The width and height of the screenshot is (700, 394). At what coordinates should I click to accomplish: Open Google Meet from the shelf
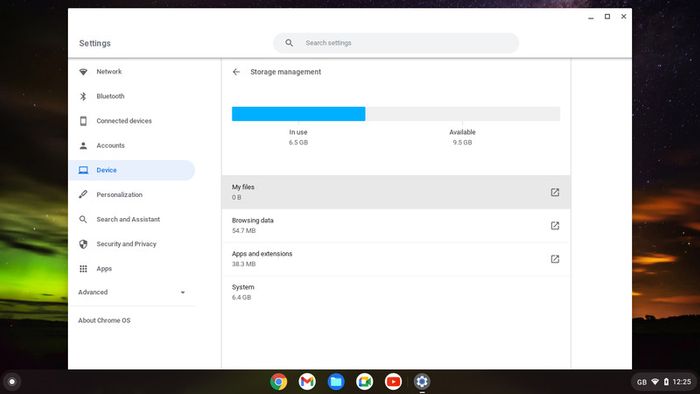coord(365,382)
